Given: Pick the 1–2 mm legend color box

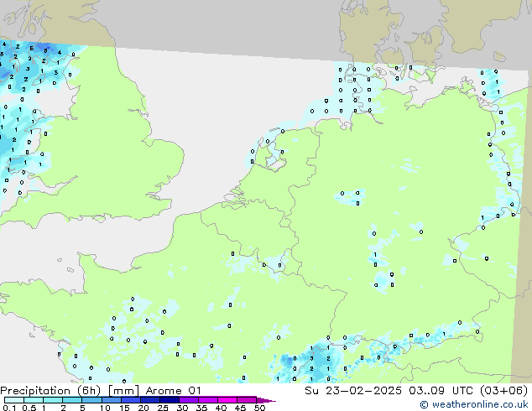Looking at the screenshot, I should 53,400.
